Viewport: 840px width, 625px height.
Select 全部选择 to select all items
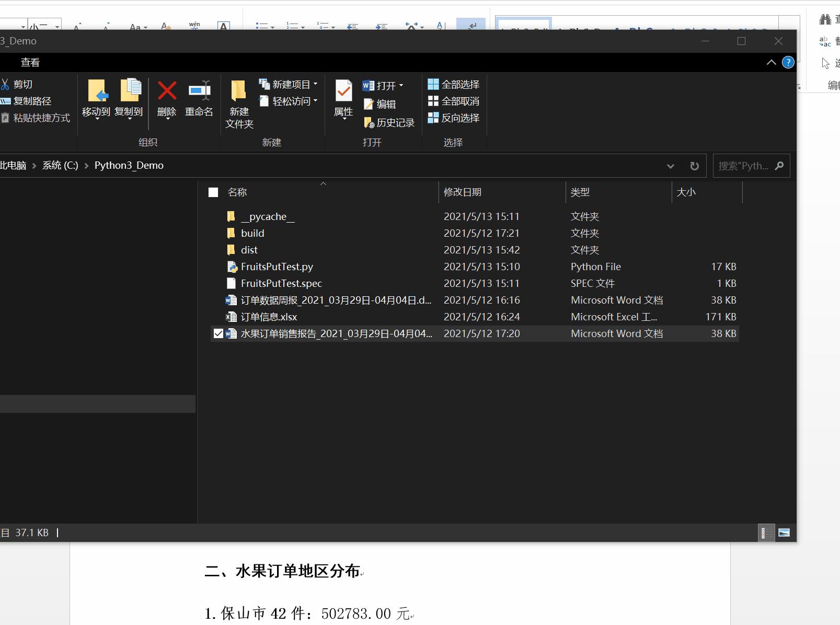(453, 84)
